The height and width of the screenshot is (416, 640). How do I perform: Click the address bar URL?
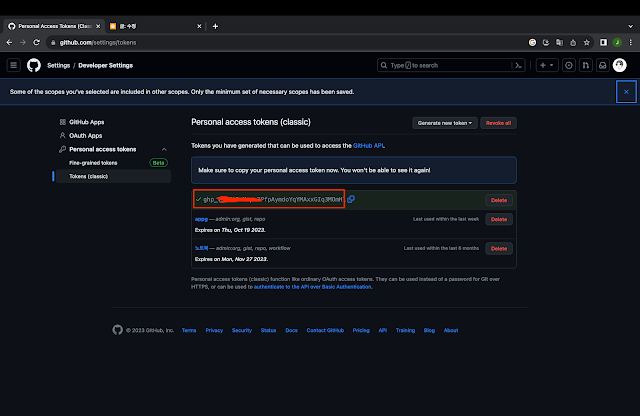[x=98, y=42]
